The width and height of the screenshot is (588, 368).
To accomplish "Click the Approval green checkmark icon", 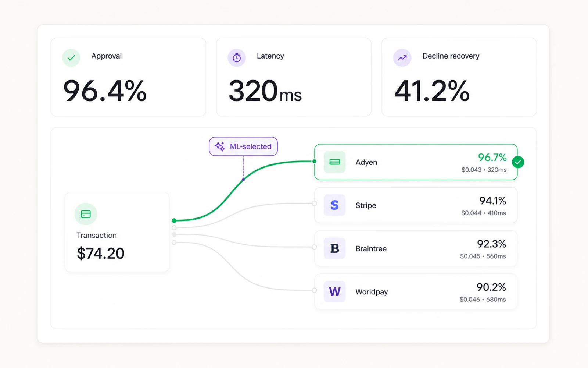I will click(x=71, y=58).
